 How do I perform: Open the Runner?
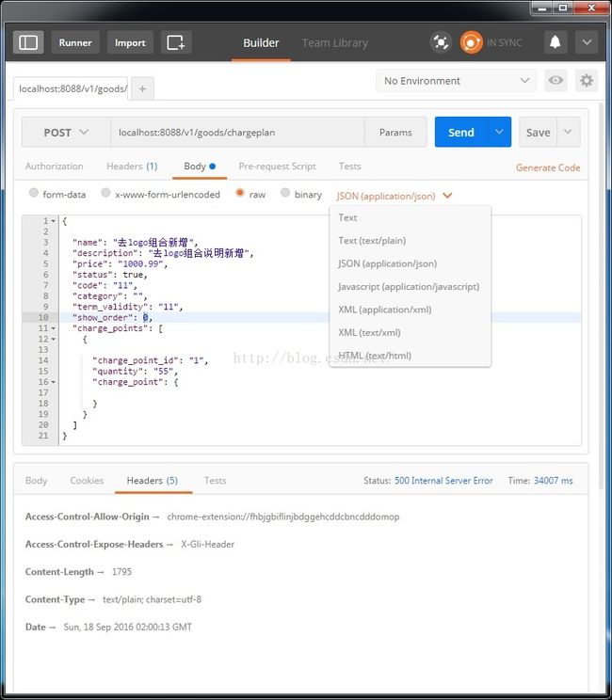click(x=75, y=43)
